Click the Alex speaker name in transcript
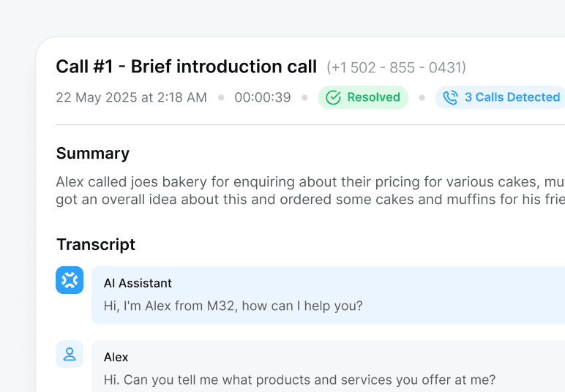This screenshot has width=565, height=392. click(x=116, y=357)
